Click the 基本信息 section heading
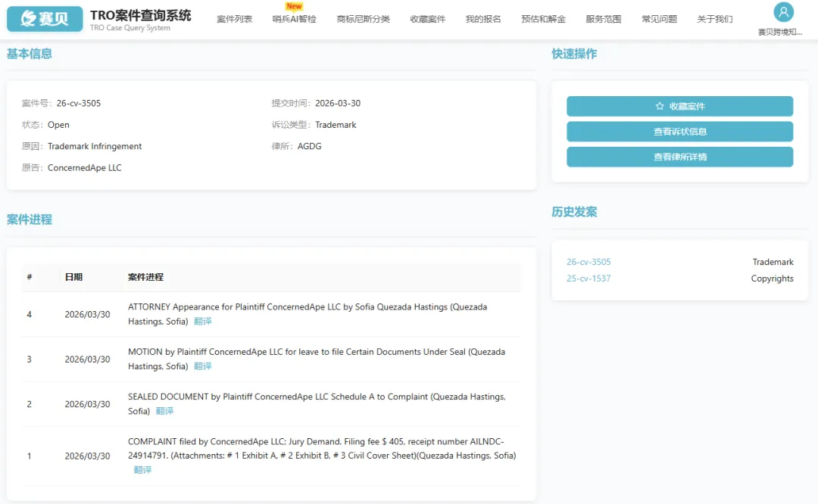 point(30,54)
